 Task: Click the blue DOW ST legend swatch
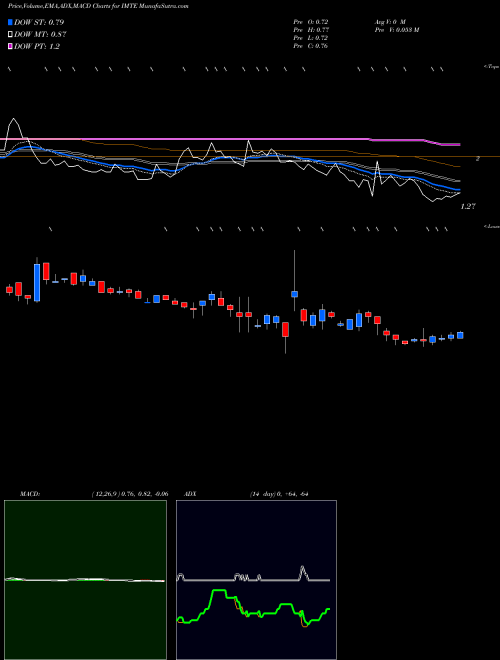[x=11, y=22]
